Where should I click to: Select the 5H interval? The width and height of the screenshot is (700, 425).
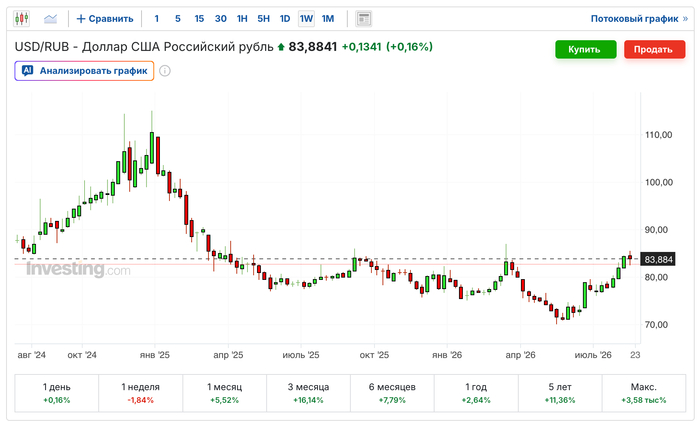(x=263, y=19)
